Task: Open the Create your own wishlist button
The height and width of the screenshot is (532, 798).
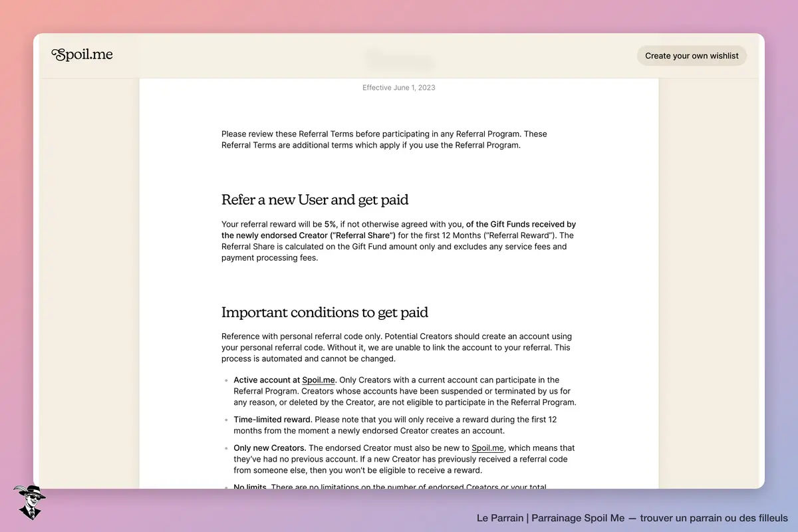Action: point(692,56)
